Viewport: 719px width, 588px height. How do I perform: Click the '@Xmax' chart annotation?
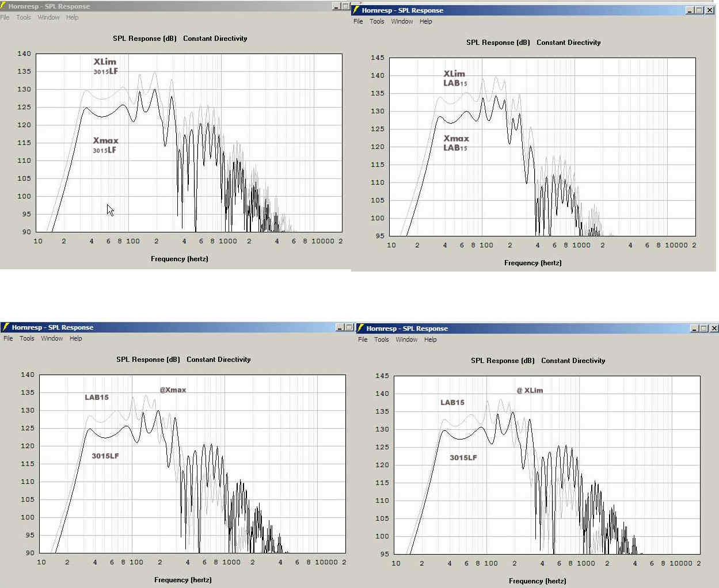[x=173, y=390]
